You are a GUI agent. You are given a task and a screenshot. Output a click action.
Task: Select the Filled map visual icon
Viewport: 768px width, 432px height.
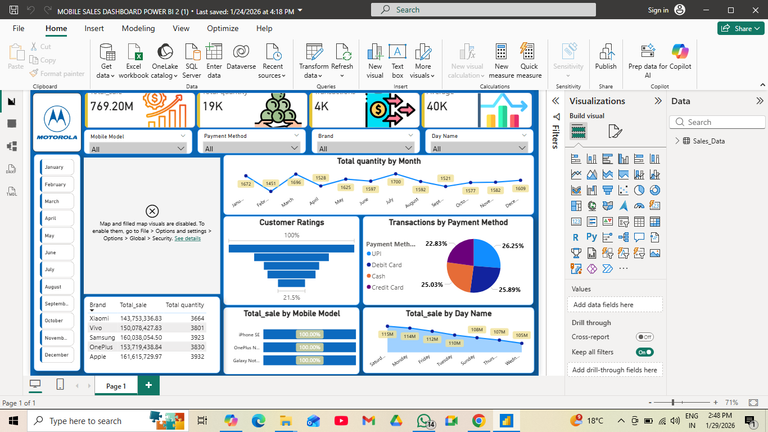[x=607, y=206]
